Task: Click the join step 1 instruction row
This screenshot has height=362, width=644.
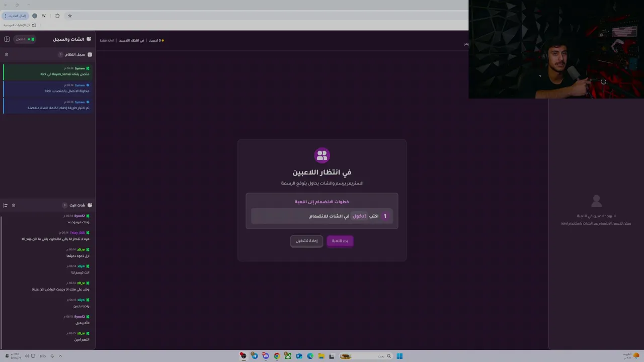Action: pyautogui.click(x=322, y=216)
